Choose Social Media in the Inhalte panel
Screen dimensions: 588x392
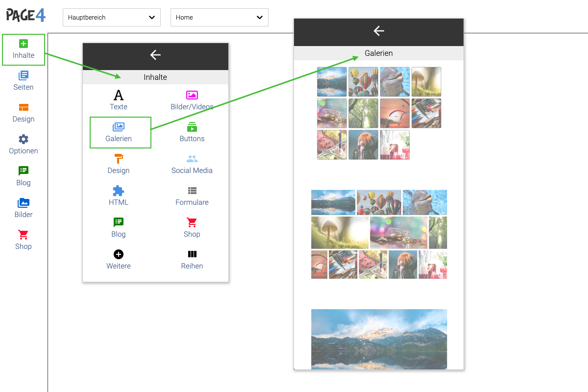(192, 164)
